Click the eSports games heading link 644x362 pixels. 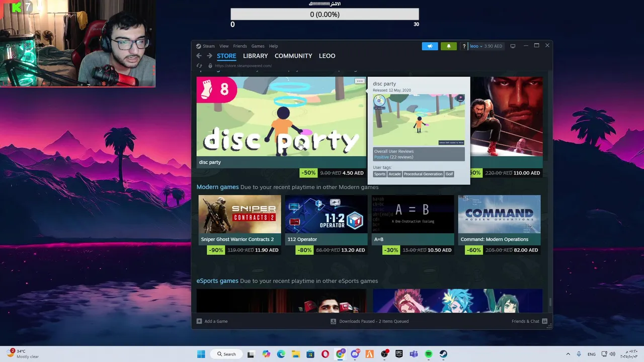tap(217, 281)
